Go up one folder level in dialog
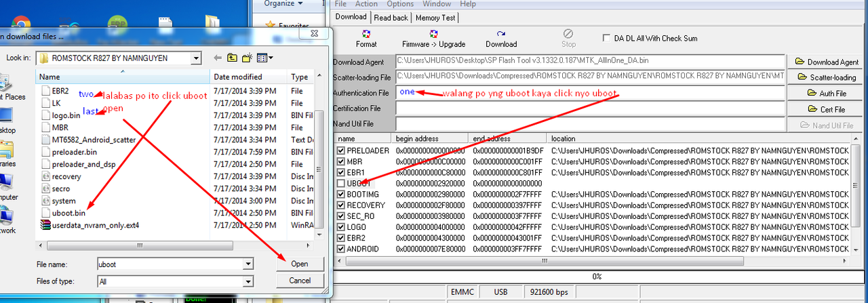This screenshot has height=303, width=868. [x=233, y=58]
